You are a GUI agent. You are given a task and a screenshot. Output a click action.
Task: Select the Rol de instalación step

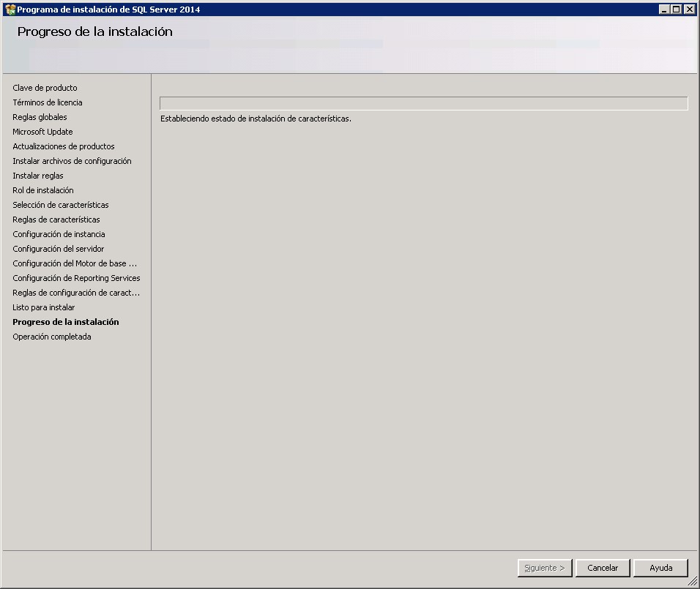tap(42, 190)
